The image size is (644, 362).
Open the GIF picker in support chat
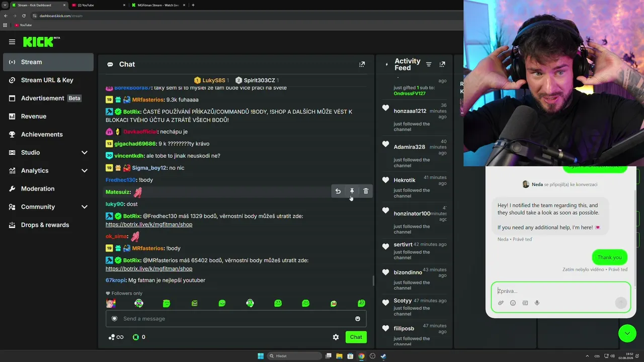[x=525, y=303]
